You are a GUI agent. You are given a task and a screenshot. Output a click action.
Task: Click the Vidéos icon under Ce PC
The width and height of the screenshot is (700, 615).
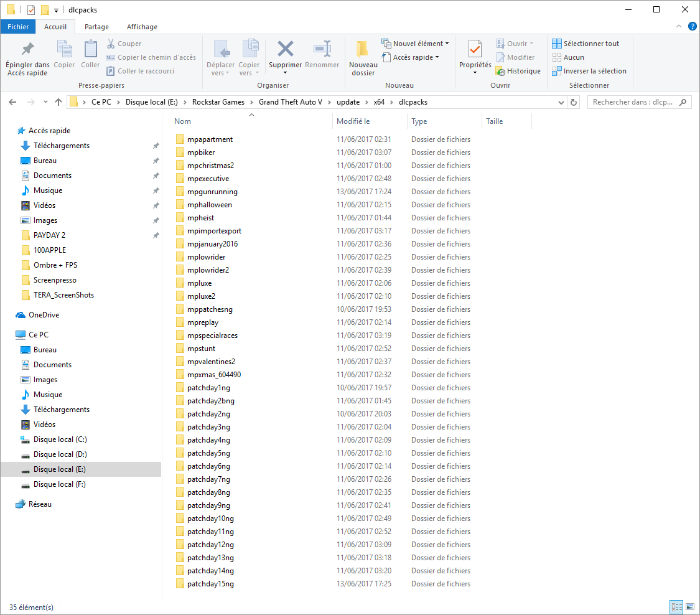[x=26, y=425]
